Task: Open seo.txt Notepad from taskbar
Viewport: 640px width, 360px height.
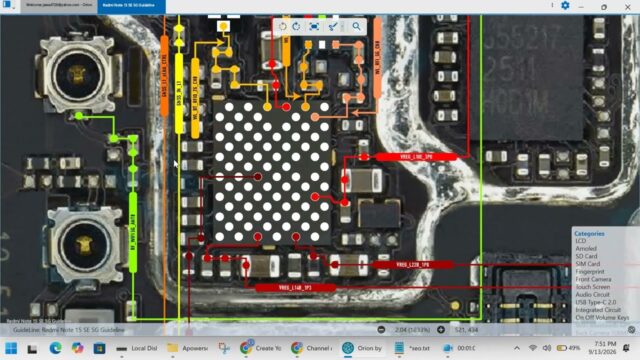Action: pyautogui.click(x=413, y=348)
